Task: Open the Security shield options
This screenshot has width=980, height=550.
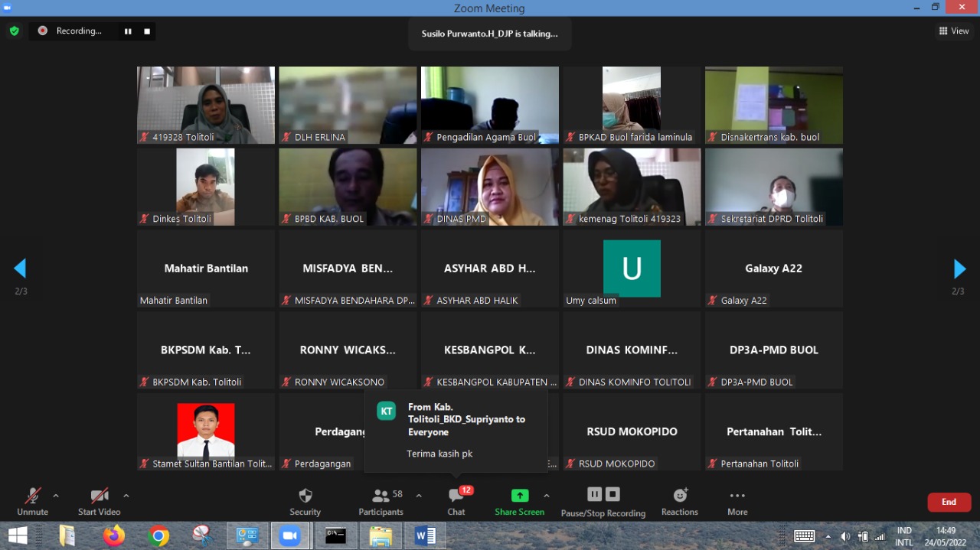Action: [x=305, y=501]
